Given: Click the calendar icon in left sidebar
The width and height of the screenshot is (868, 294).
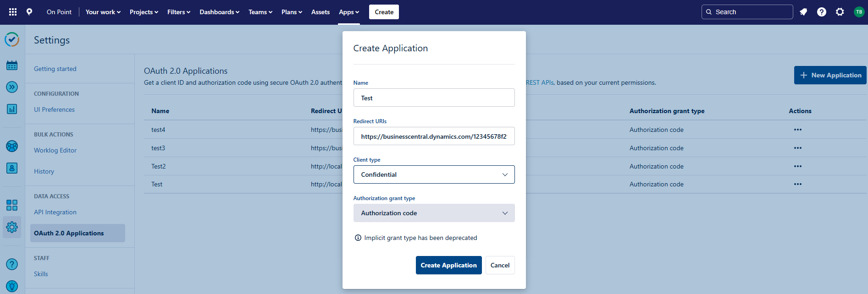Looking at the screenshot, I should pos(12,65).
